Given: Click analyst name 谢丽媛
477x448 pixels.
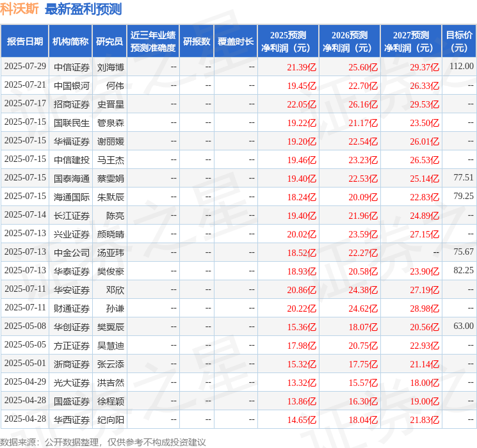Looking at the screenshot, I should tap(110, 141).
